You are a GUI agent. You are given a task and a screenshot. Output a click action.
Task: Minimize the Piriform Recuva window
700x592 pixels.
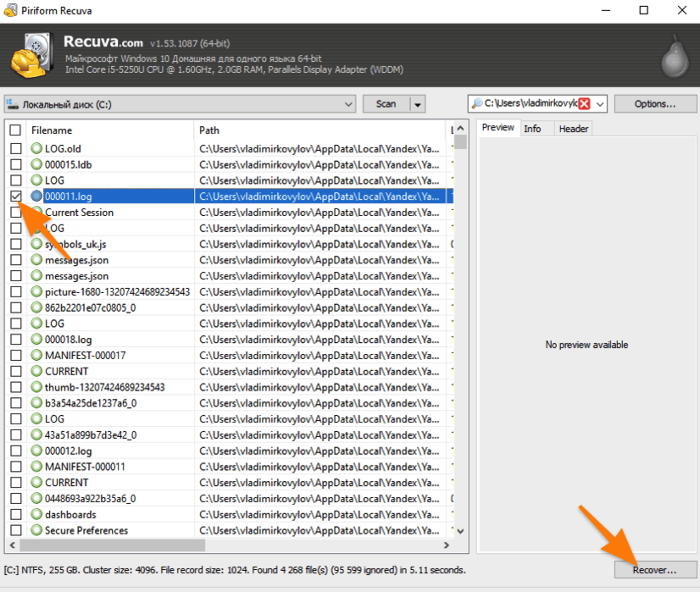tap(605, 10)
